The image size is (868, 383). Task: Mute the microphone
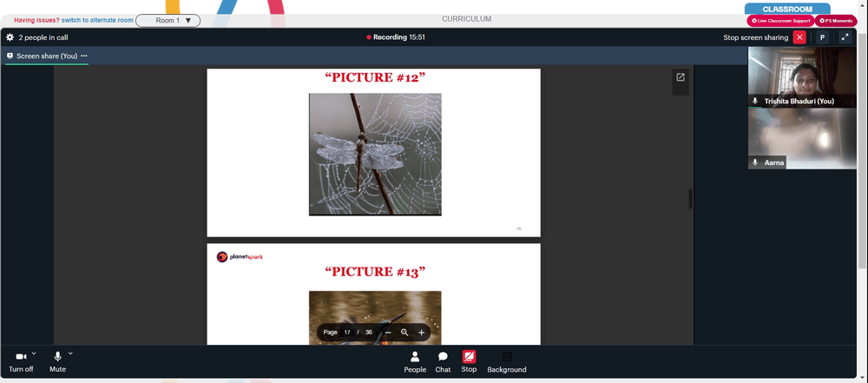(57, 361)
